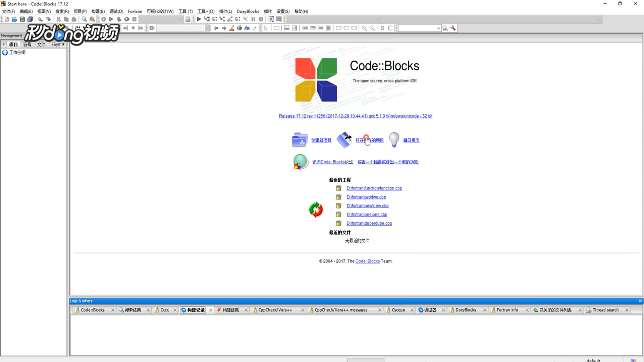Open the Fortran menu
Image resolution: width=644 pixels, height=362 pixels.
pos(135,11)
